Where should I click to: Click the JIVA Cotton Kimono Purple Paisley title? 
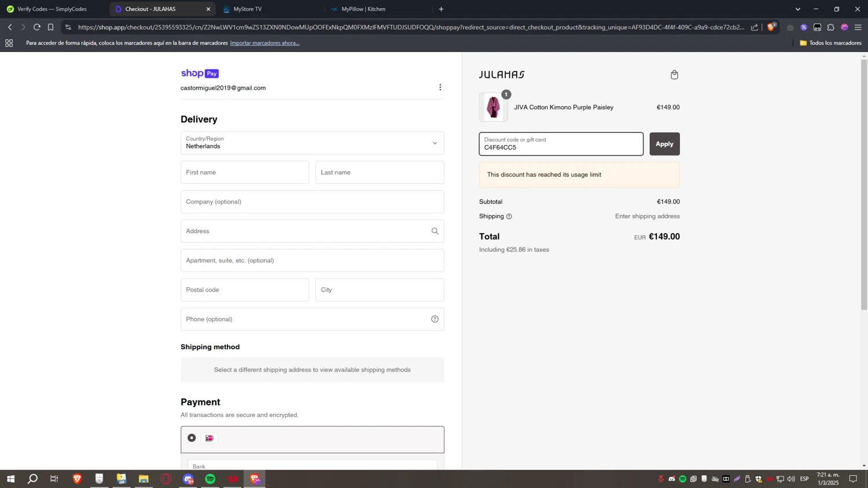pos(564,108)
